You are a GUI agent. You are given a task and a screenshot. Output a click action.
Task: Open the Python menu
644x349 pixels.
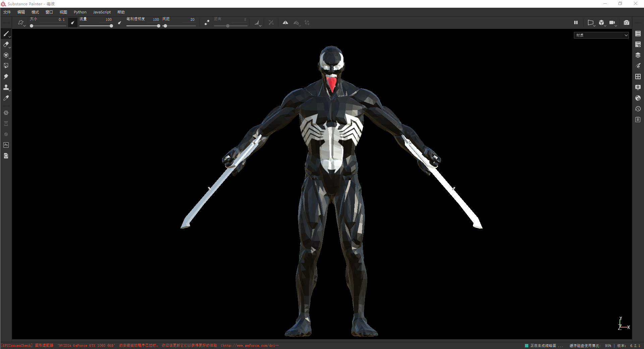click(80, 12)
